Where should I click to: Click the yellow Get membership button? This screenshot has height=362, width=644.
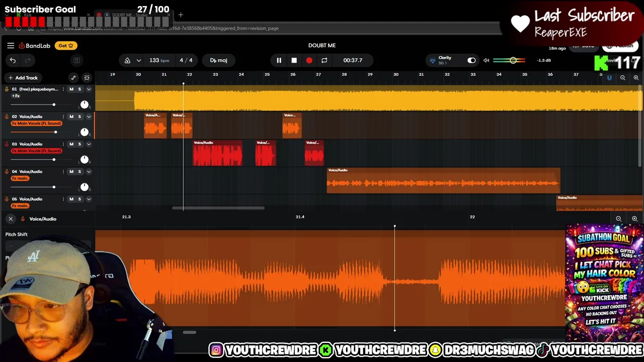coord(65,46)
